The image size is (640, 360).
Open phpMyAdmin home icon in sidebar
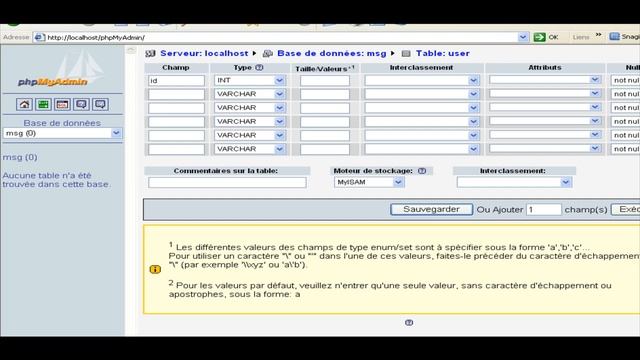click(24, 104)
